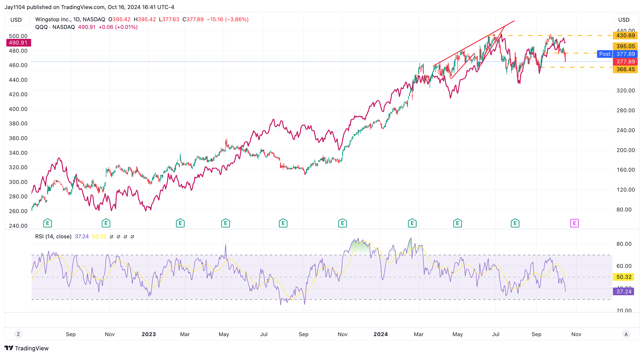Click the red 377.89 last price label

click(x=625, y=62)
